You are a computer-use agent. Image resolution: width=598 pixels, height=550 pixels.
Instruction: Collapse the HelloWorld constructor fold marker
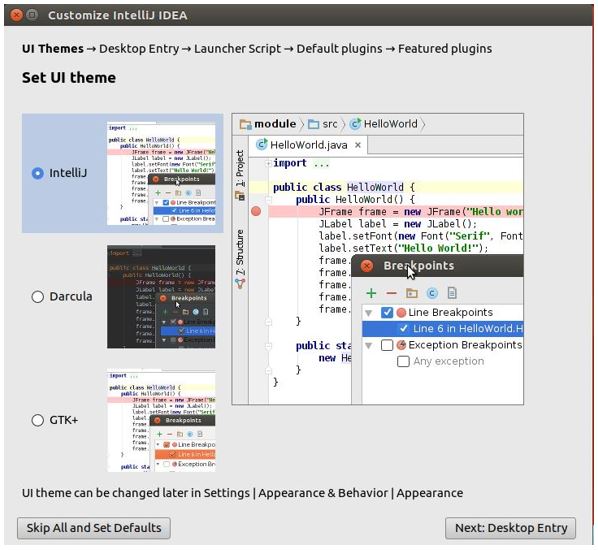(x=268, y=199)
